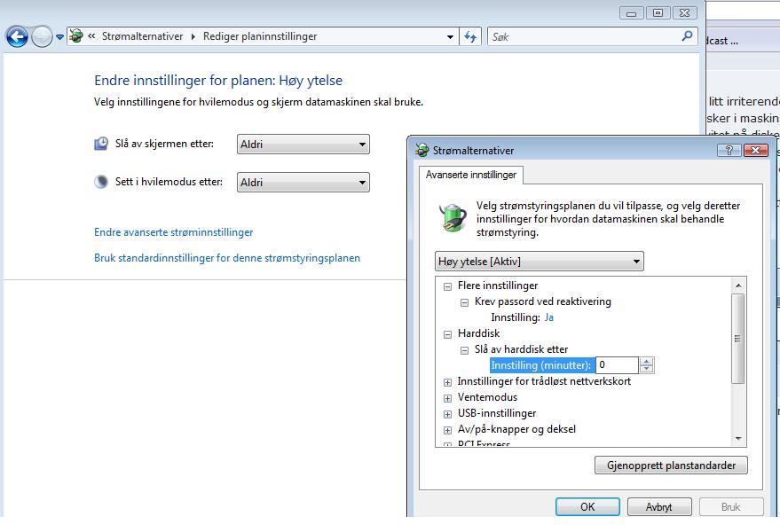Close the Strømalternativer dialog with red X
The height and width of the screenshot is (532, 780).
tap(756, 150)
